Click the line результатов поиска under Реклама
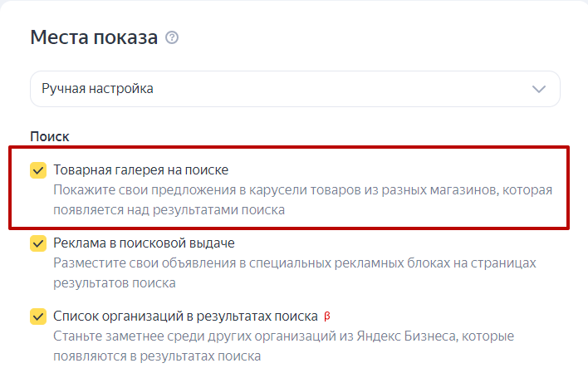The height and width of the screenshot is (373, 588). point(115,283)
